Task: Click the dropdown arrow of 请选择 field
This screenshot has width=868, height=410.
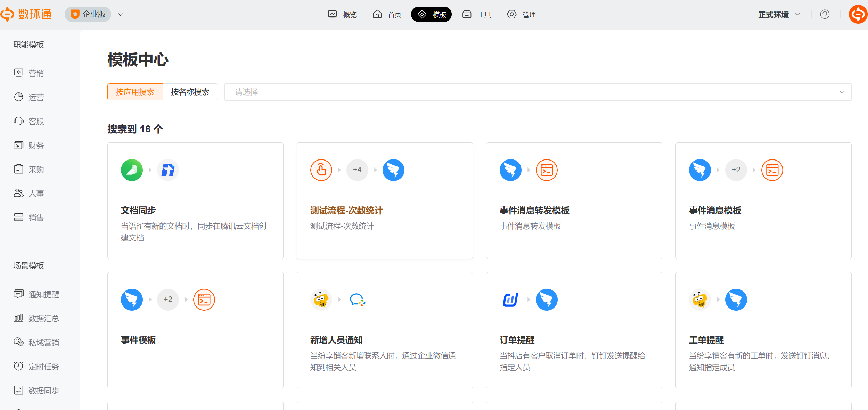Action: click(842, 92)
